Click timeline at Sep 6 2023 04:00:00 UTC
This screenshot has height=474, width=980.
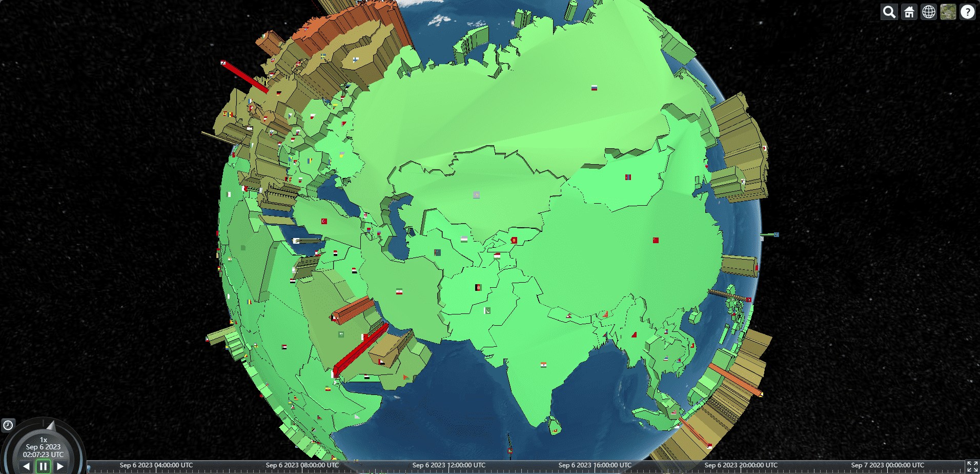(x=156, y=465)
